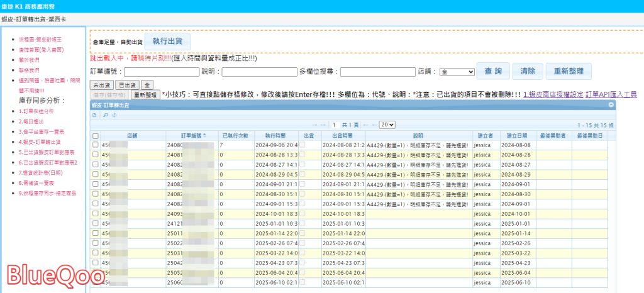Go to last page using pager icon
This screenshot has height=293, width=644.
point(374,125)
